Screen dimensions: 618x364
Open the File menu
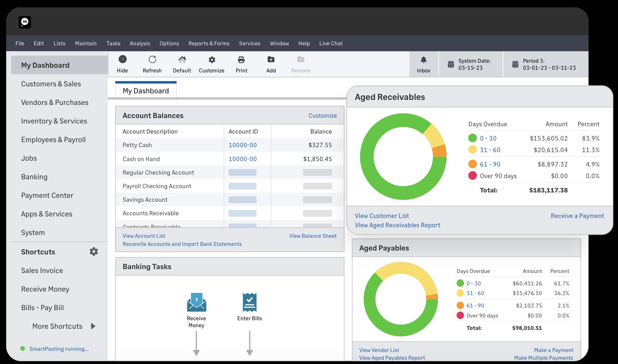coord(20,43)
